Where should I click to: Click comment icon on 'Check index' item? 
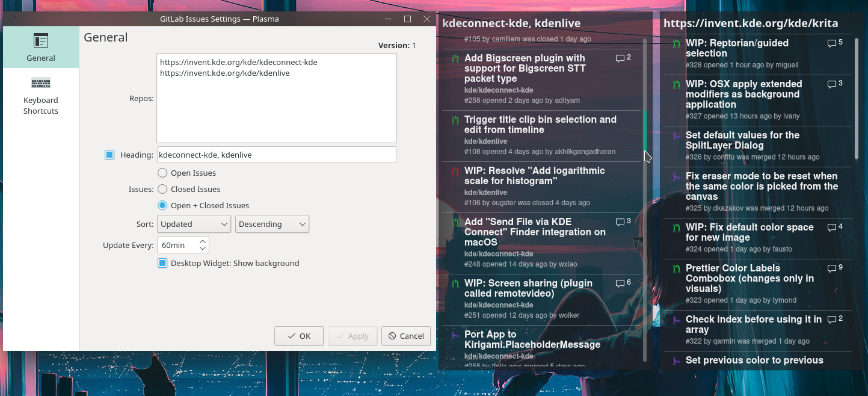point(831,320)
